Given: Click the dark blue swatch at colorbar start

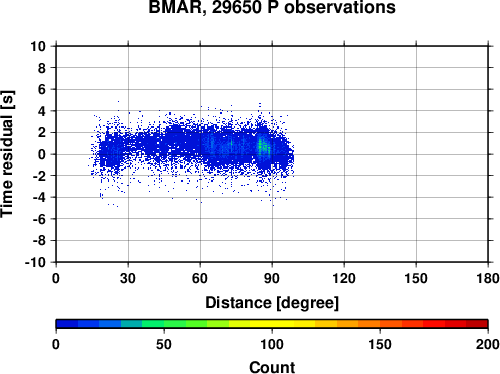Looking at the screenshot, I should (67, 324).
